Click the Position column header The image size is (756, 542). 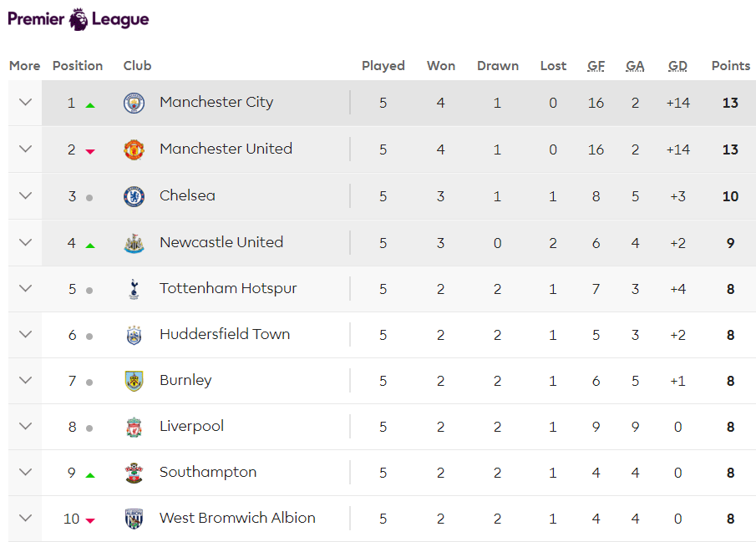coord(78,66)
